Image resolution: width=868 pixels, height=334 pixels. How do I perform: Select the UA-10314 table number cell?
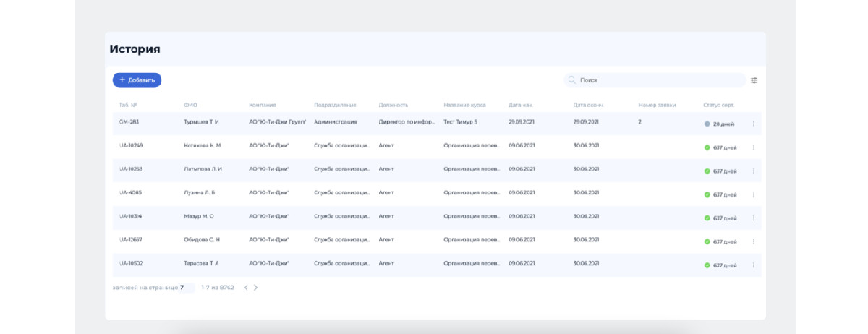tap(131, 216)
